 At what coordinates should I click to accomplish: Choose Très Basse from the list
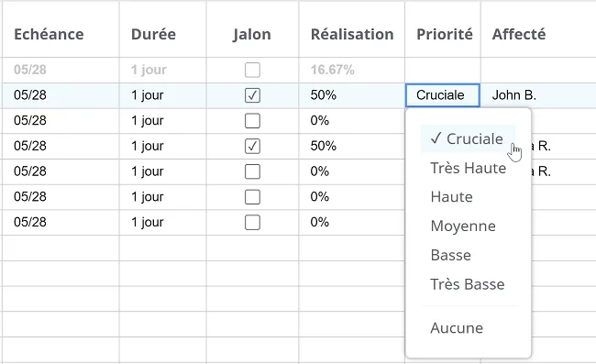click(x=468, y=284)
